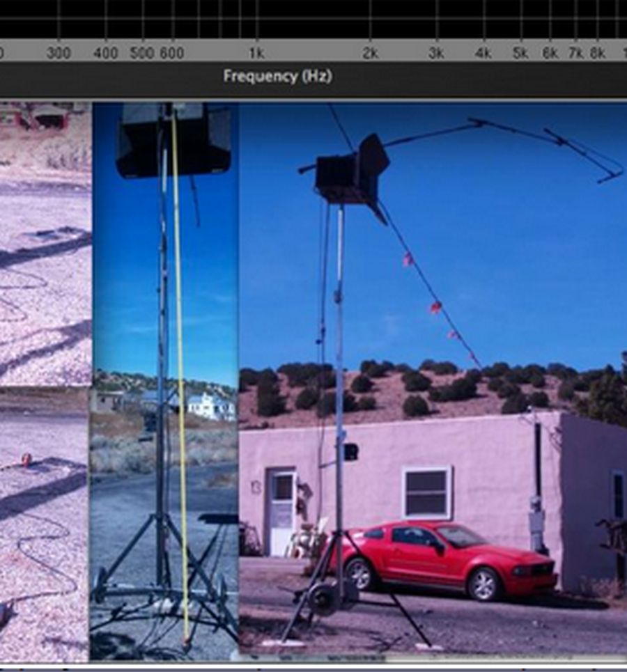The width and height of the screenshot is (627, 672).
Task: Click the 2k frequency axis tick label
Action: [x=370, y=53]
